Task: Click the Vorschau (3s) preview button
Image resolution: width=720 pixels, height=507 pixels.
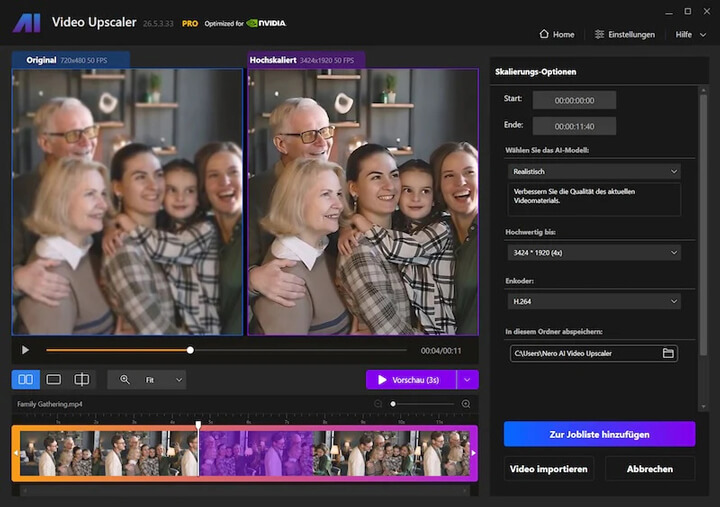Action: (410, 380)
